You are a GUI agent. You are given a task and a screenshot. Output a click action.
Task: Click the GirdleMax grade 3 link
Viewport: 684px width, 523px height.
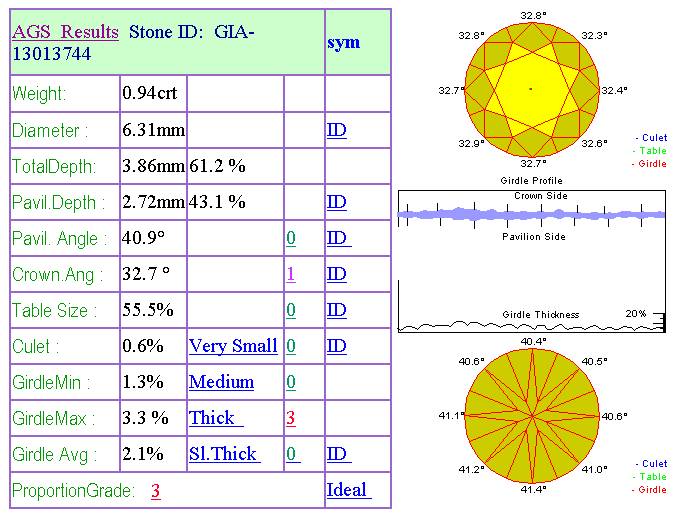click(x=291, y=418)
